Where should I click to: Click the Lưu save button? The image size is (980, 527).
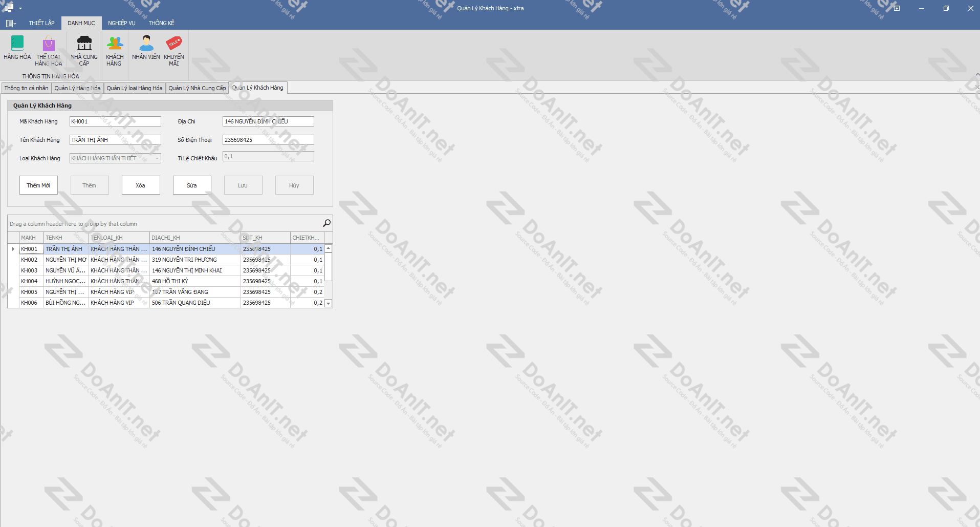[x=243, y=185]
